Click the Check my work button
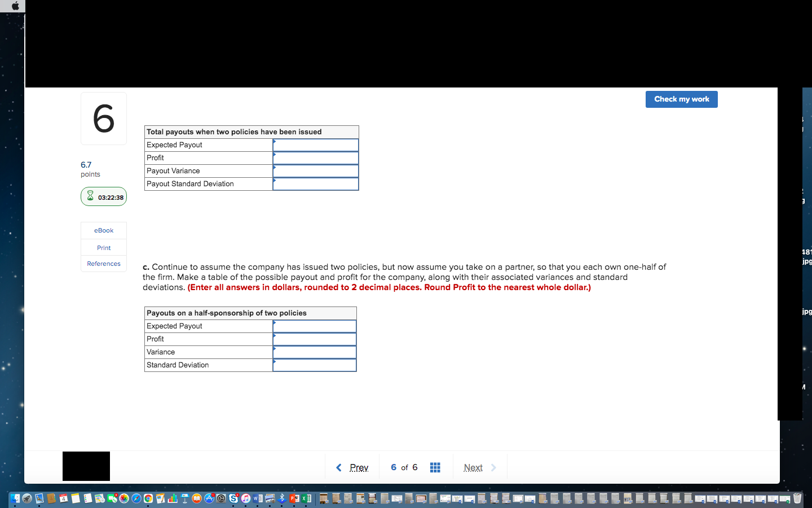 681,99
